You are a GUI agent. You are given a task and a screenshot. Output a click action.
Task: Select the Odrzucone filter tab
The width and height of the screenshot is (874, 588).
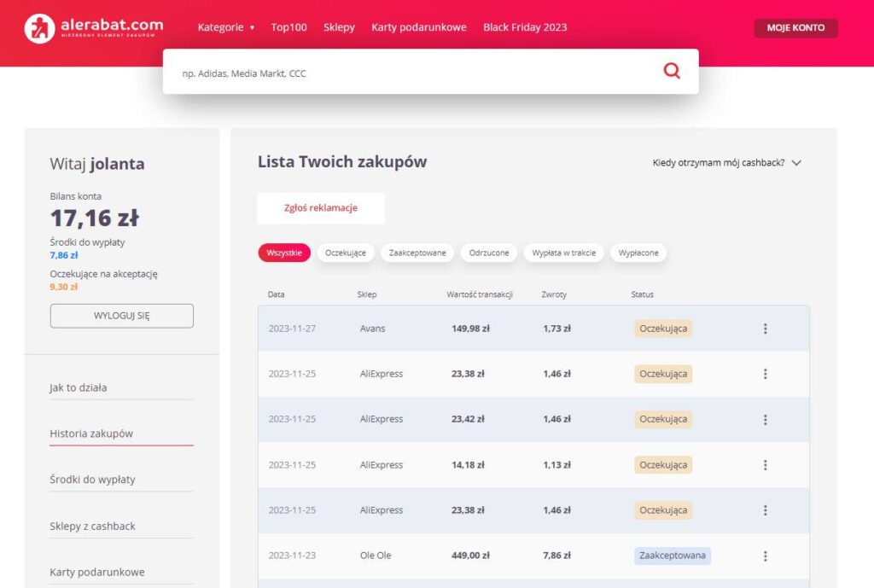(x=489, y=253)
